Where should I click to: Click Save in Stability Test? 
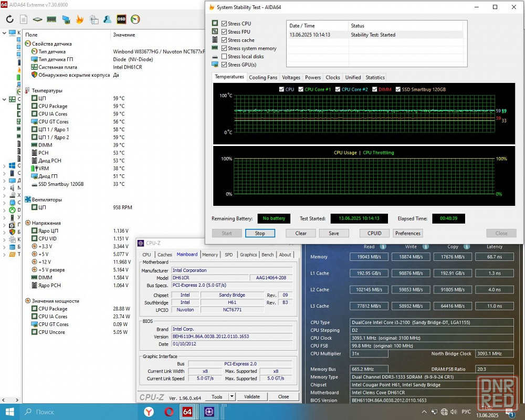pos(334,233)
